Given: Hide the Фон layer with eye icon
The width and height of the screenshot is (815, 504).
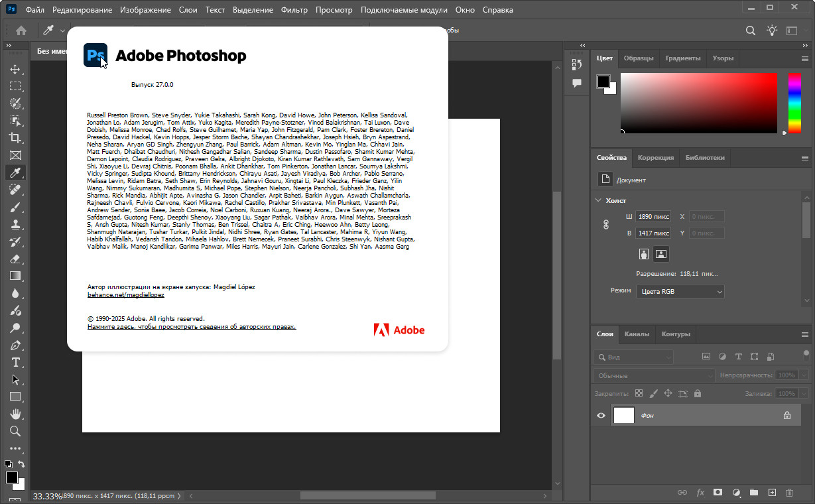Looking at the screenshot, I should click(x=601, y=415).
